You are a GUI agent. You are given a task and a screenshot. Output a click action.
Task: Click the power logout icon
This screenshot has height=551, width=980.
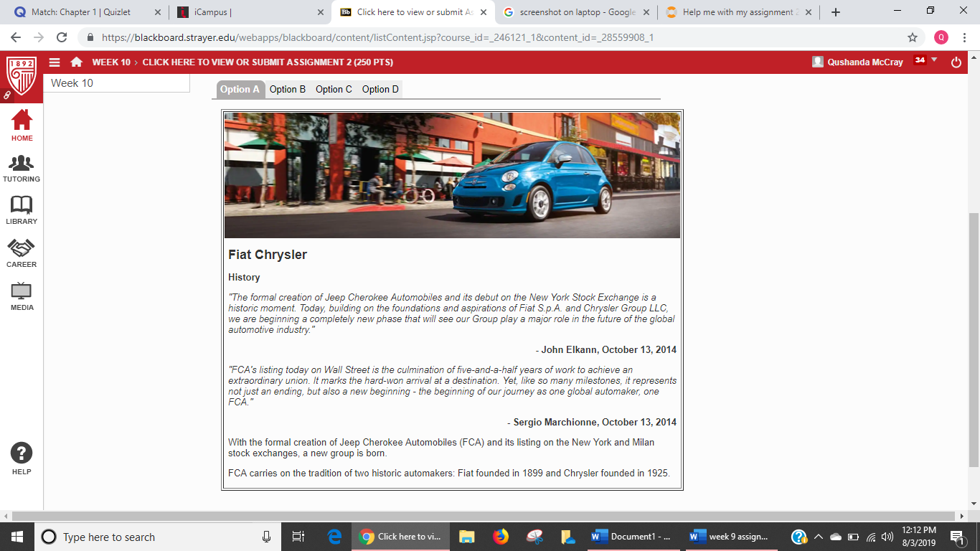(x=956, y=62)
